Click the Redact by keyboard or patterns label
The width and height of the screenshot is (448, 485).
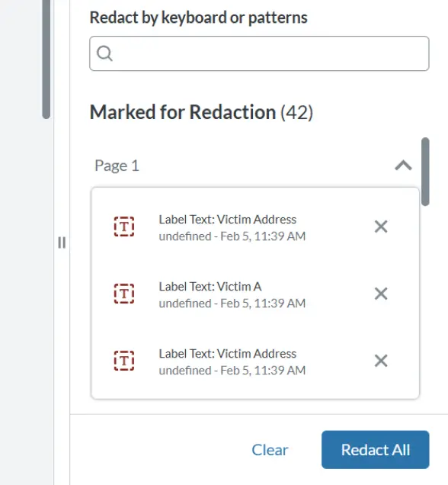pyautogui.click(x=198, y=18)
